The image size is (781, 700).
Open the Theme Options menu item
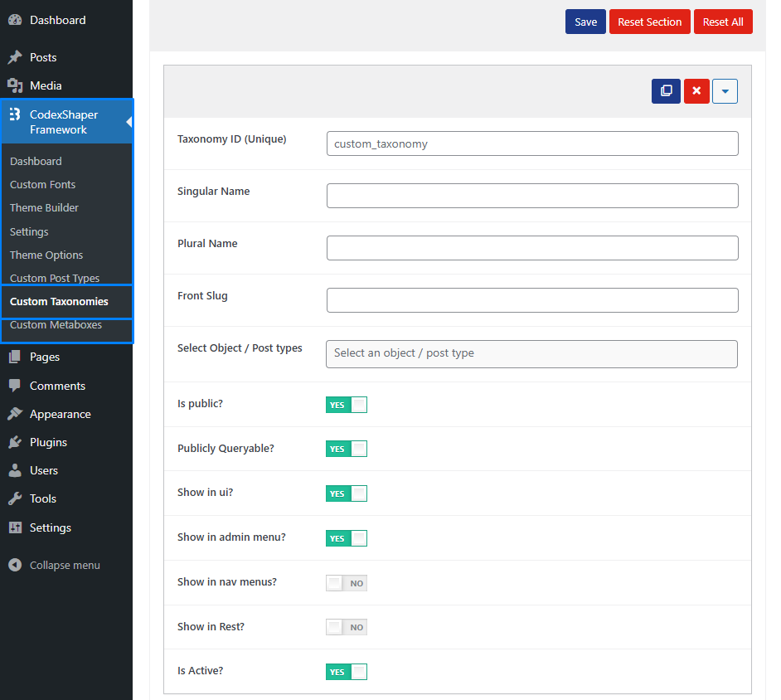click(x=47, y=255)
